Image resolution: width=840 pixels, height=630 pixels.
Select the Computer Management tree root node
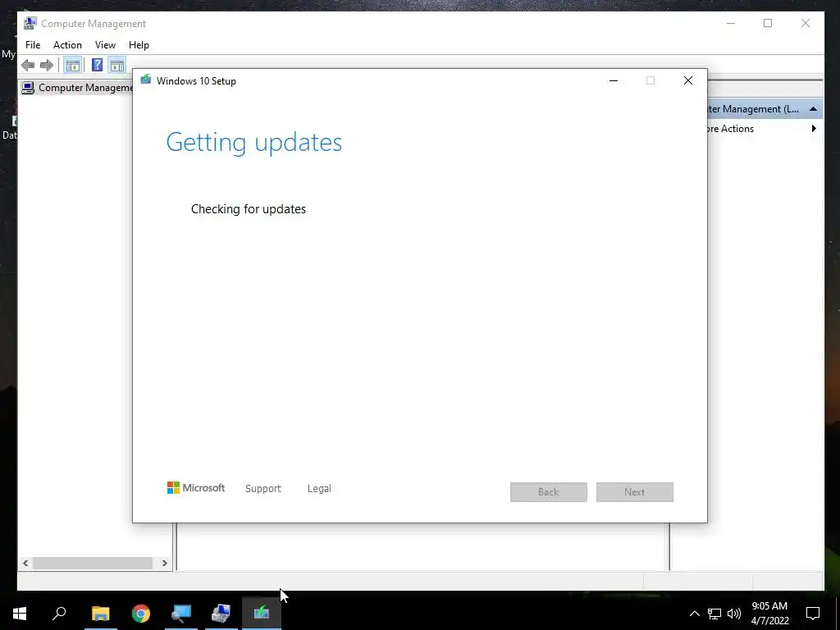[78, 87]
